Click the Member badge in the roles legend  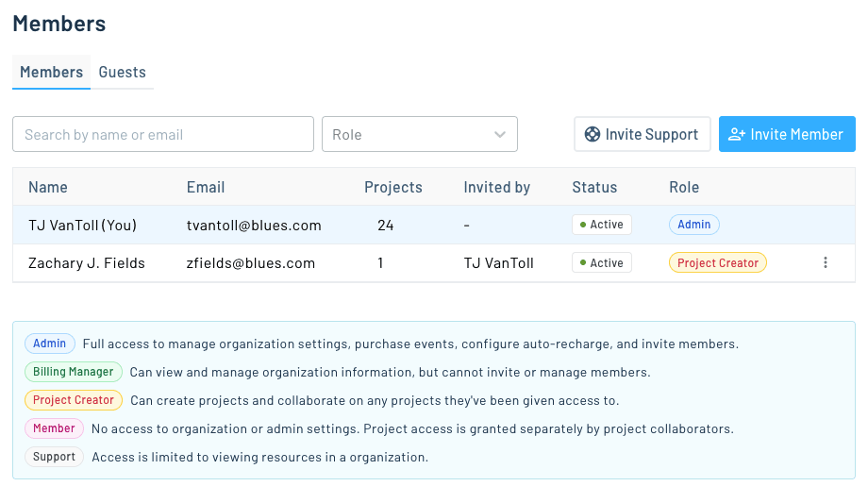pos(54,428)
